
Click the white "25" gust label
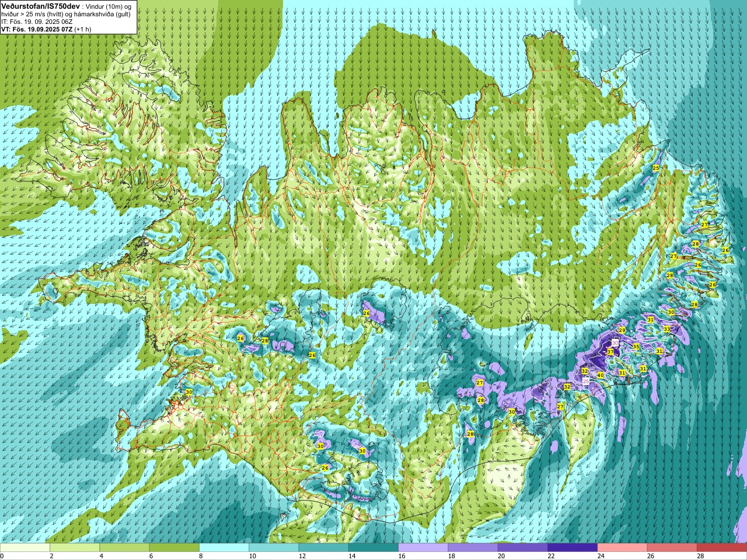coord(587,380)
